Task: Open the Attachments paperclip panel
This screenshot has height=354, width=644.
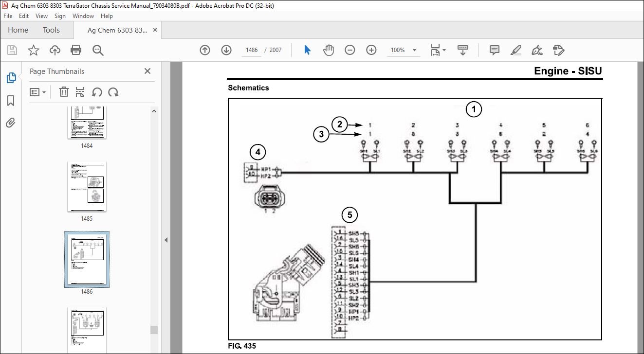Action: point(11,123)
